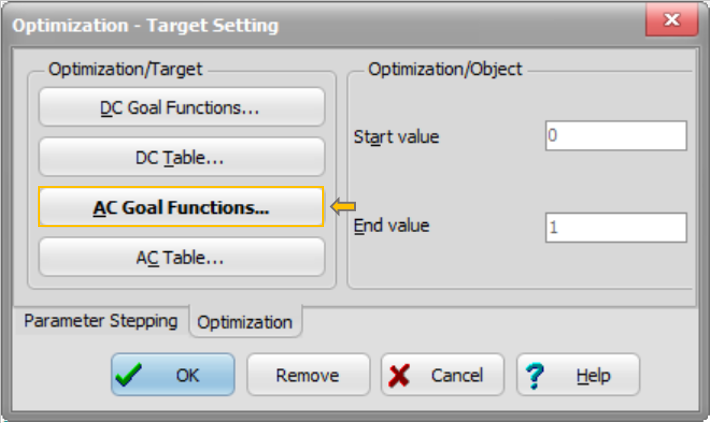Viewport: 710px width, 423px height.
Task: Cancel the target setting dialog
Action: 442,375
